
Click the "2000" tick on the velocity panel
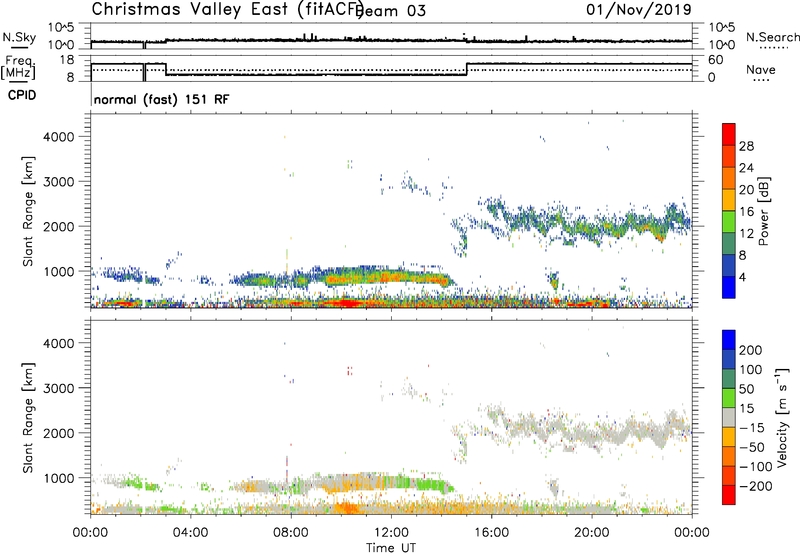(x=59, y=433)
